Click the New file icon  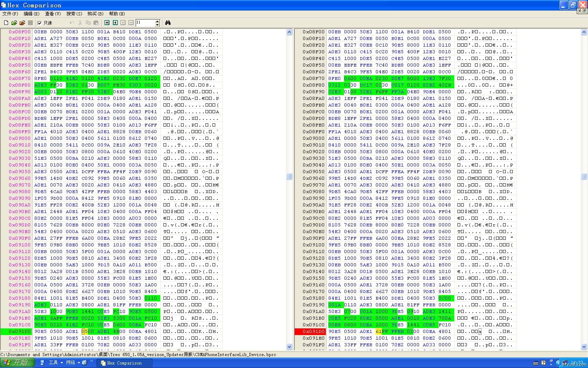[6, 23]
